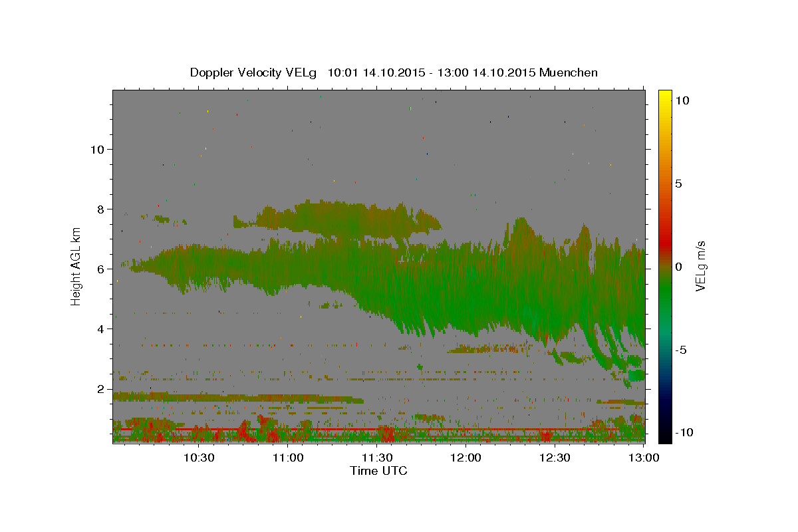This screenshot has width=798, height=532.
Task: Click the colorbar label '5'
Action: coord(678,184)
